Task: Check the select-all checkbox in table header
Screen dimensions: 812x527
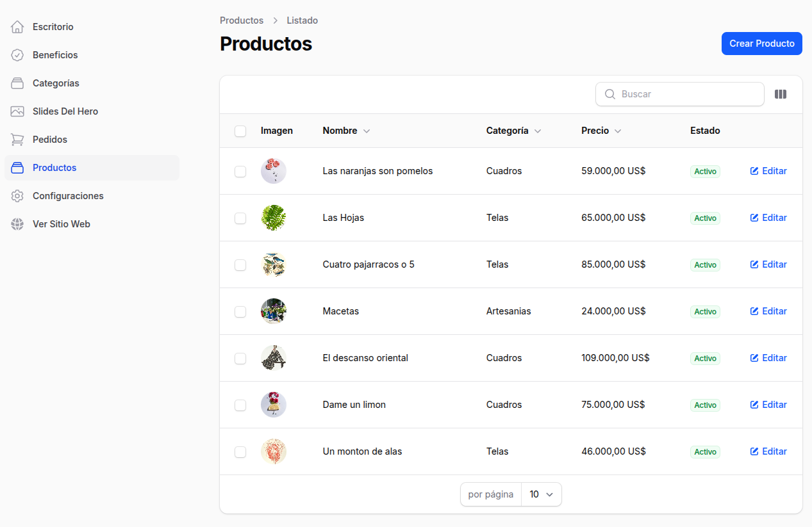Action: (x=240, y=131)
